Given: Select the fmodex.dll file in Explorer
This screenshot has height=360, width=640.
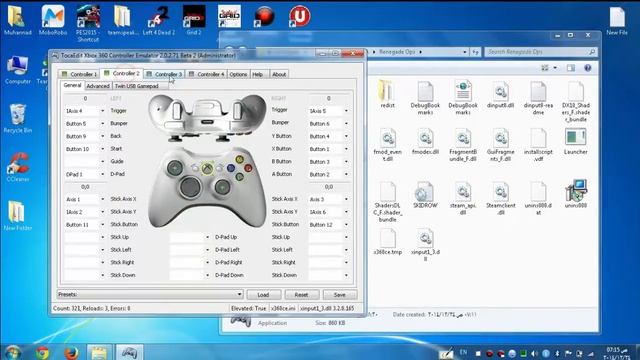Looking at the screenshot, I should click(425, 141).
